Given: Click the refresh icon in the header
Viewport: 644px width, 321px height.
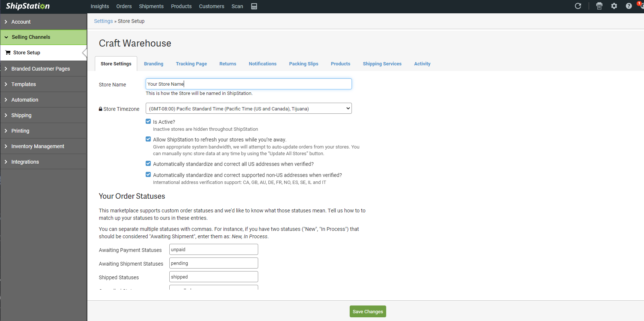Looking at the screenshot, I should coord(578,6).
